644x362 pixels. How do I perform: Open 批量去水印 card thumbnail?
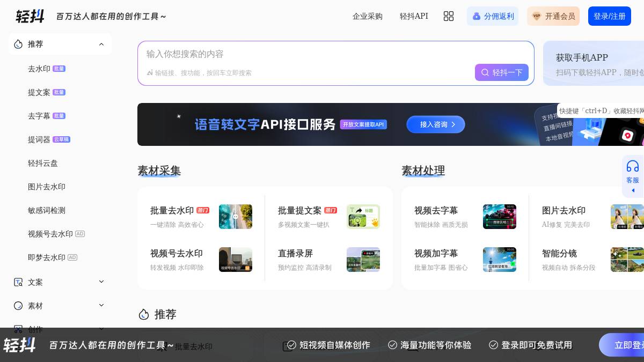236,217
